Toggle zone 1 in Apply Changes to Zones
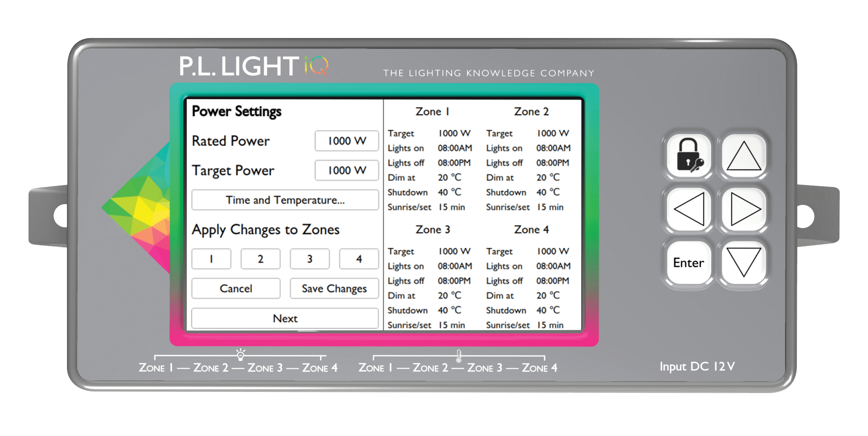The width and height of the screenshot is (868, 436). click(x=211, y=258)
